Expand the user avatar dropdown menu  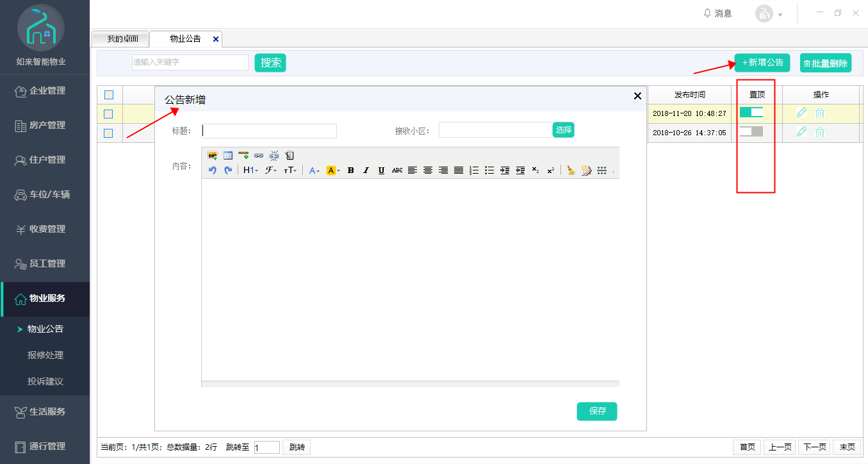tap(769, 14)
